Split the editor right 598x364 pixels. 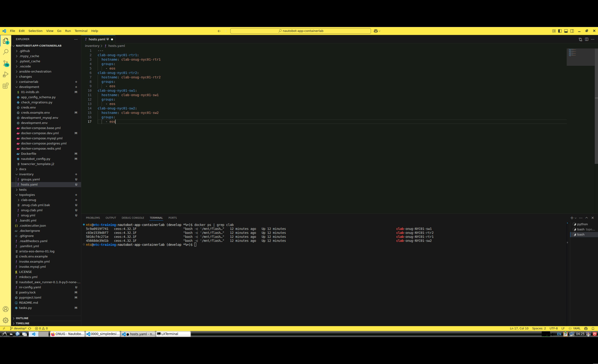[x=587, y=39]
